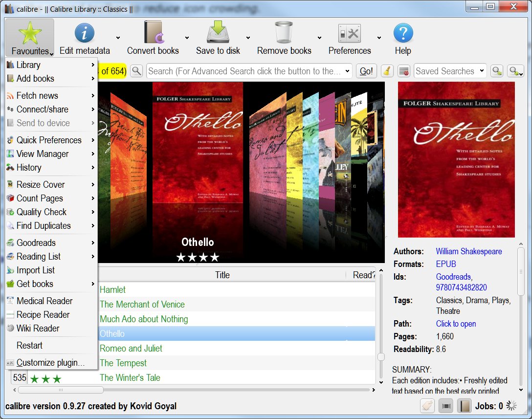Click the Jobs spinner icon
The width and height of the screenshot is (532, 419).
point(511,405)
